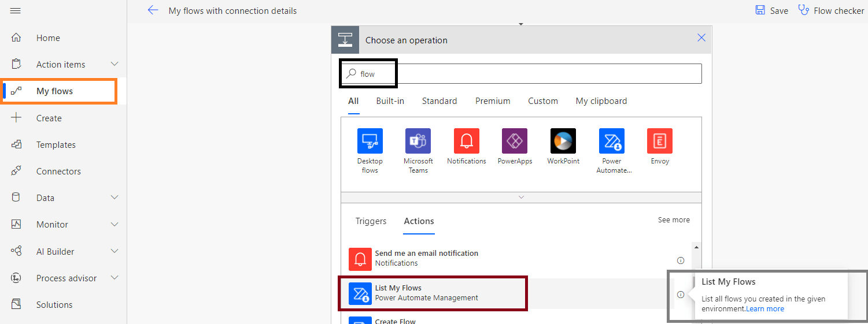
Task: Close the Choose an operation panel
Action: [x=701, y=38]
